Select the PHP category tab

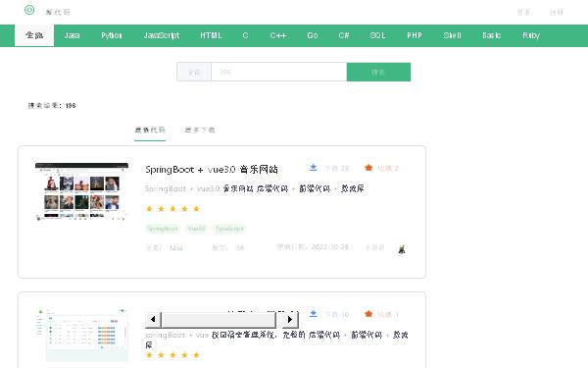click(415, 35)
